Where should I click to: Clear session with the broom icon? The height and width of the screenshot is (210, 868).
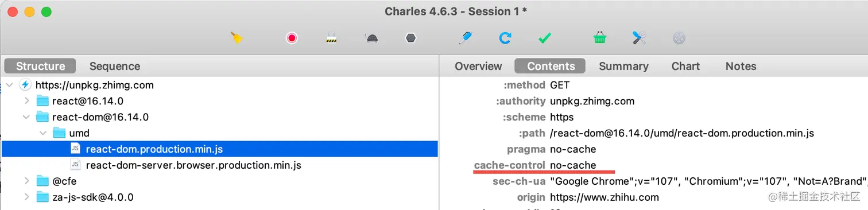pyautogui.click(x=237, y=38)
